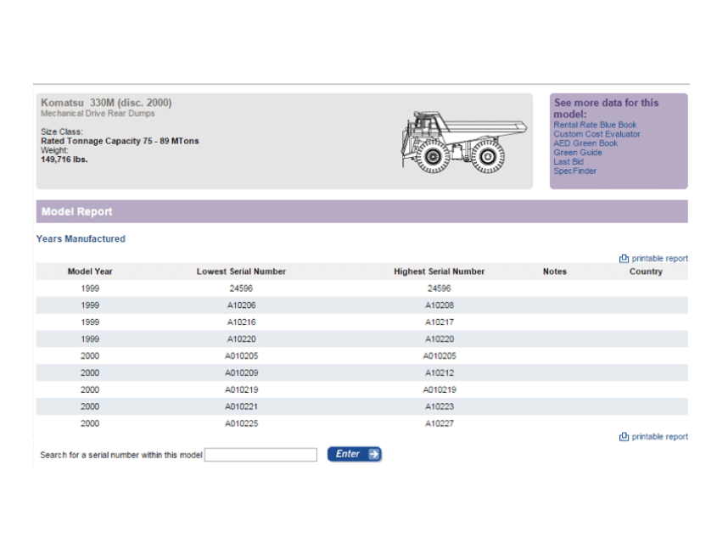728x560 pixels.
Task: Click the printer icon below the table
Action: (624, 437)
